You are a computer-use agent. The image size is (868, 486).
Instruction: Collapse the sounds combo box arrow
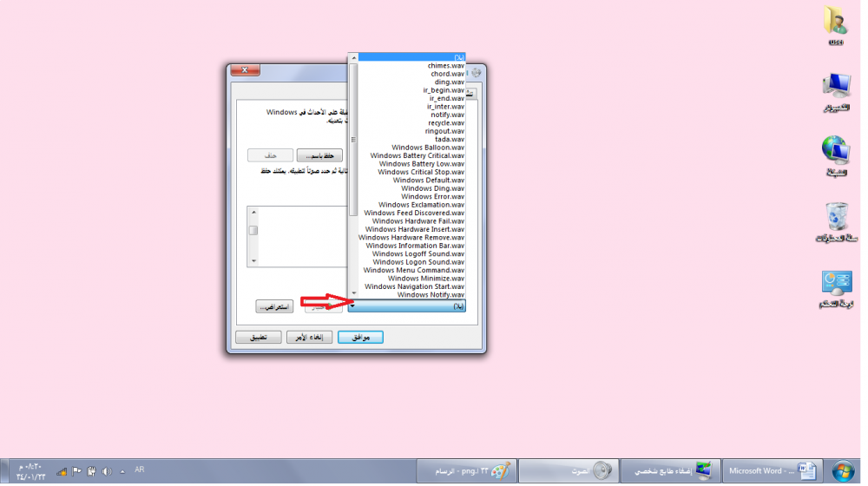point(353,306)
